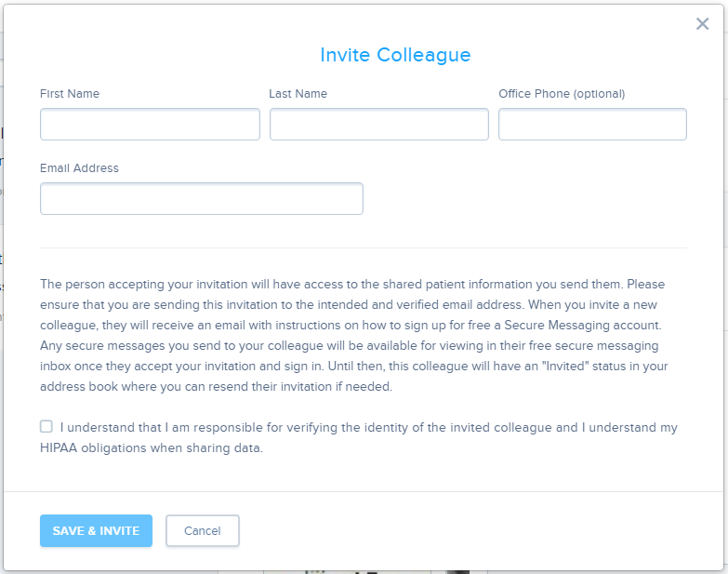Click the 'First Name' field label

[x=70, y=94]
